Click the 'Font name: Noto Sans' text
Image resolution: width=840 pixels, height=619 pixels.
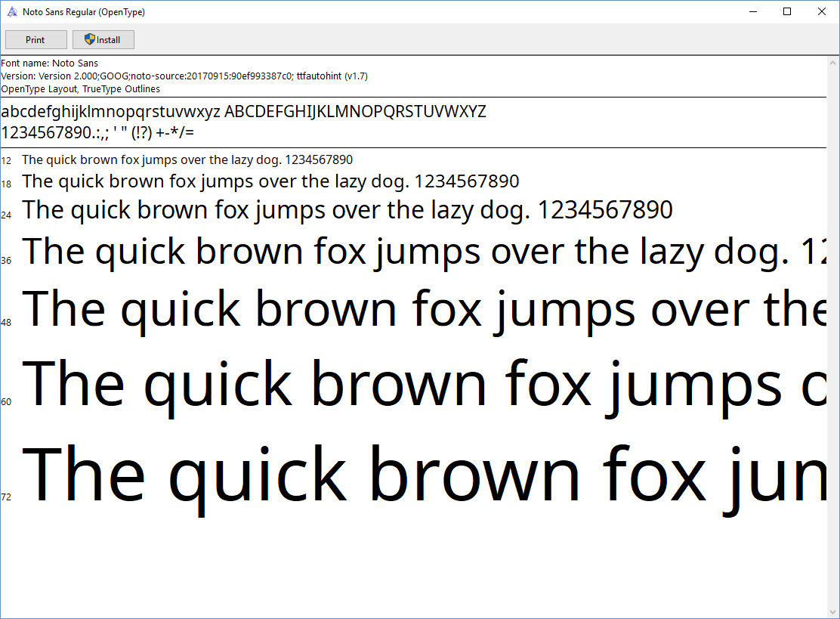(49, 63)
